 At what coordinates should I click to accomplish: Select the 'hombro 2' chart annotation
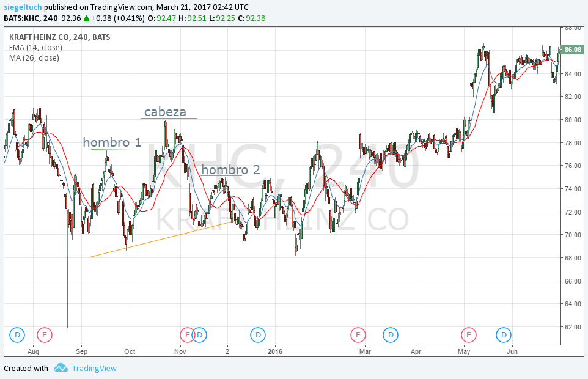230,170
